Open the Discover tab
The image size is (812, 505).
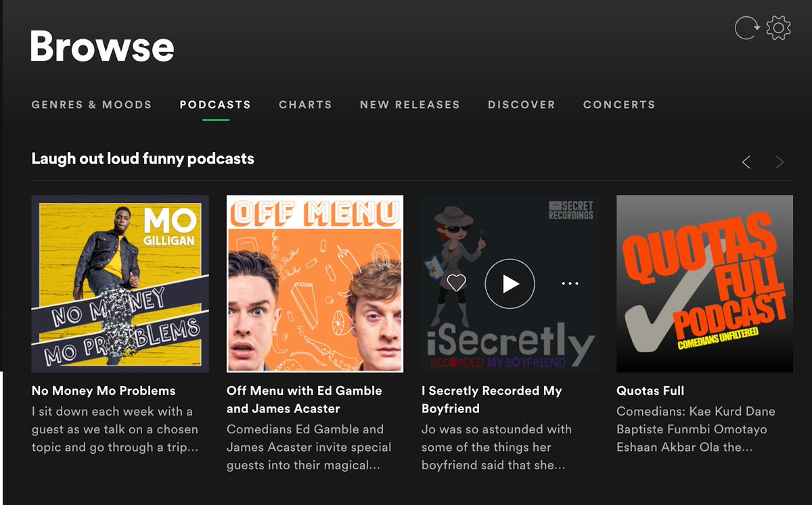click(x=521, y=105)
